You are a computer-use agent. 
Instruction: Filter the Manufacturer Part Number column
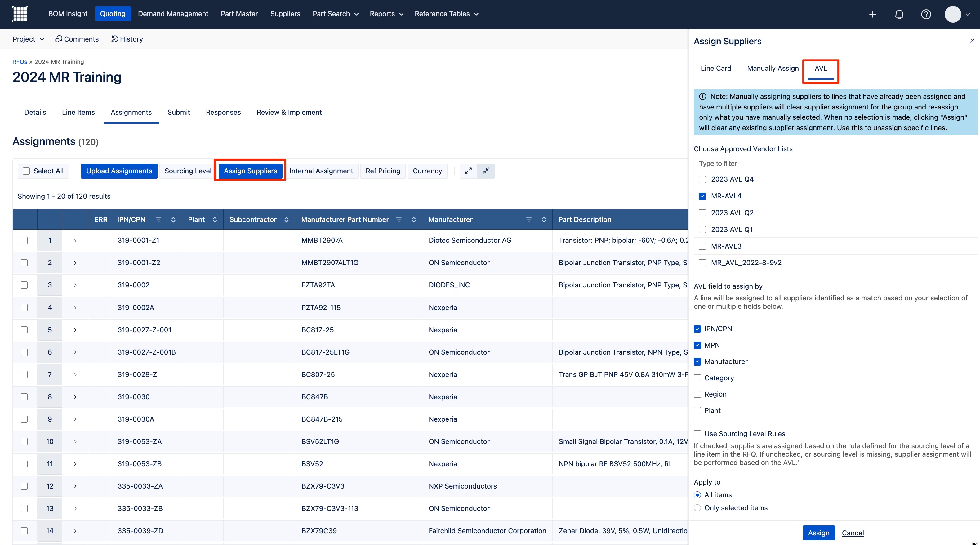pos(399,219)
